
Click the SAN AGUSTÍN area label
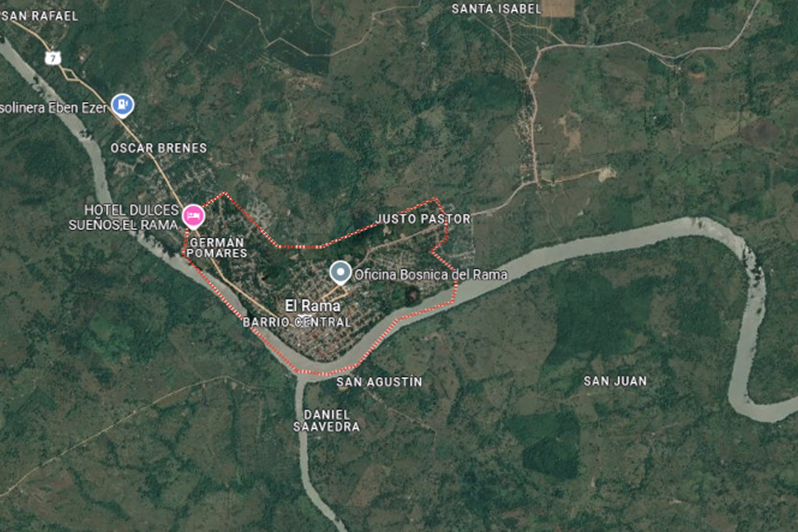coord(379,381)
